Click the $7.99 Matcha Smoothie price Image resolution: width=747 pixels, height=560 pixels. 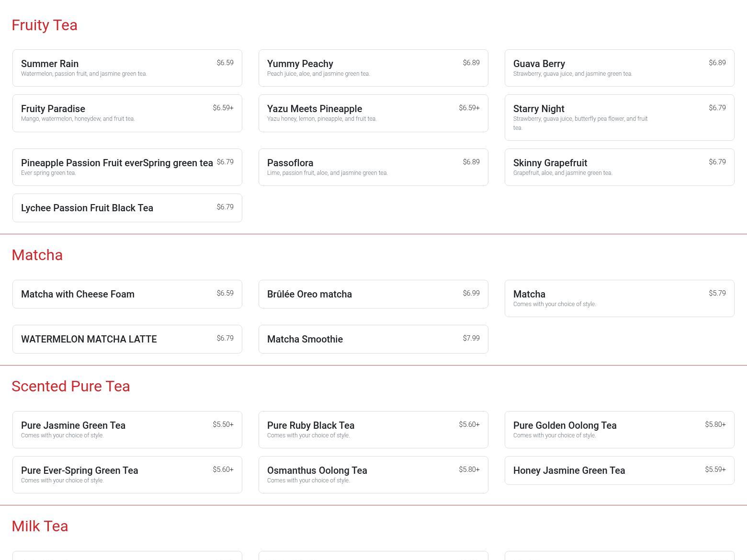tap(471, 338)
